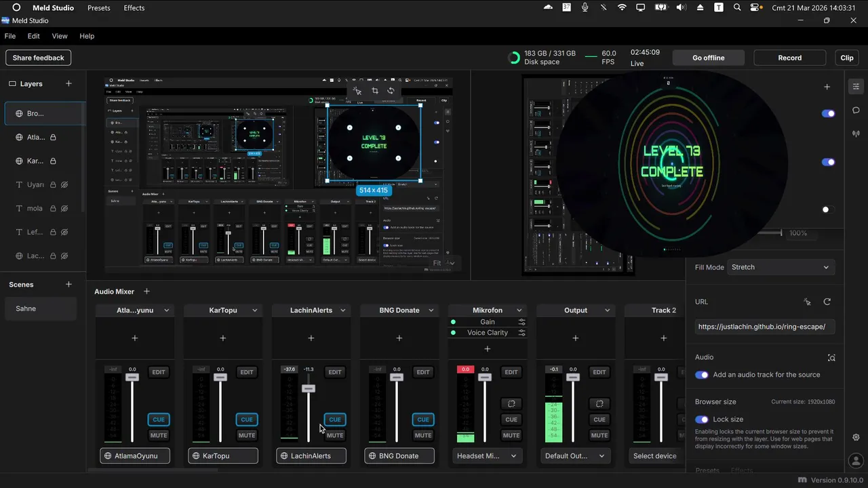Click the lock icon on Uyarı layer
The width and height of the screenshot is (868, 488).
click(x=53, y=184)
